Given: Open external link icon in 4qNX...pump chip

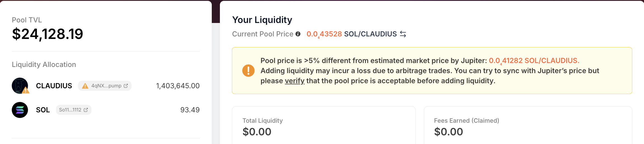Looking at the screenshot, I should click(x=126, y=86).
